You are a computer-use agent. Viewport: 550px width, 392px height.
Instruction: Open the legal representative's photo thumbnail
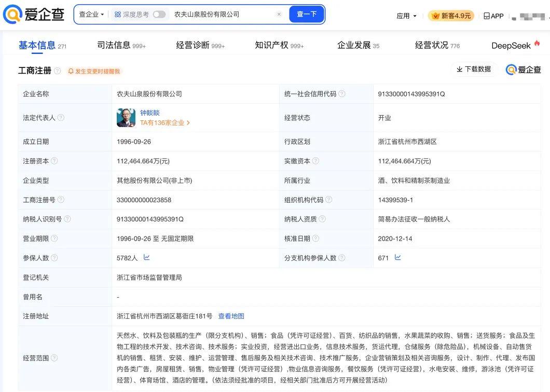click(126, 118)
